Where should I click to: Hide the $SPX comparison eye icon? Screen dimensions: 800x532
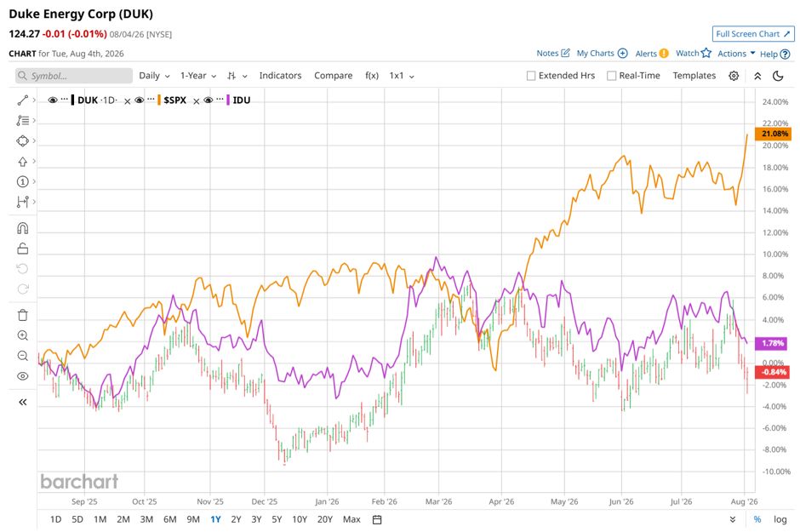click(x=140, y=100)
